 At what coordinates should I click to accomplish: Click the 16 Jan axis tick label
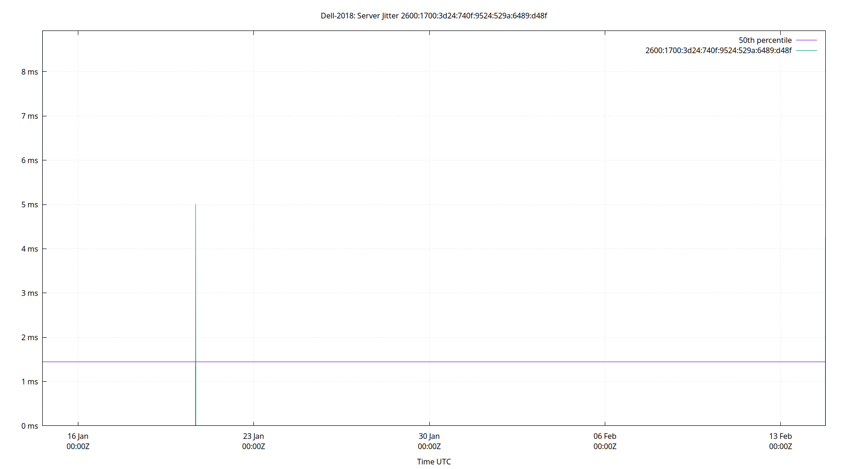coord(78,436)
